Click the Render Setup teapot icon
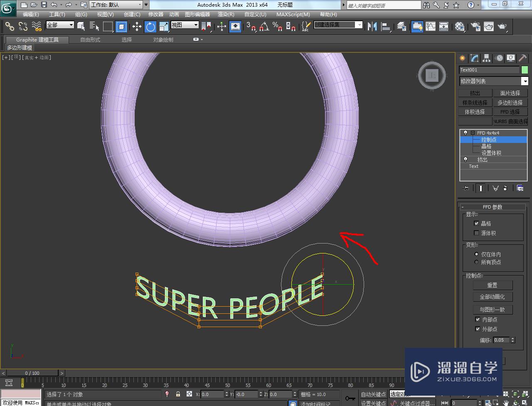Image resolution: width=532 pixels, height=406 pixels. 475,27
